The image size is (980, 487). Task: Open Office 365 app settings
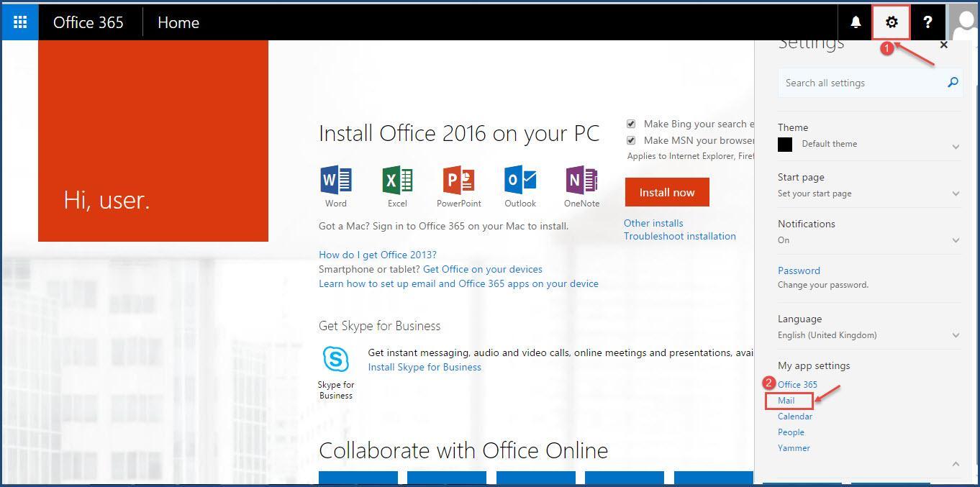point(797,384)
